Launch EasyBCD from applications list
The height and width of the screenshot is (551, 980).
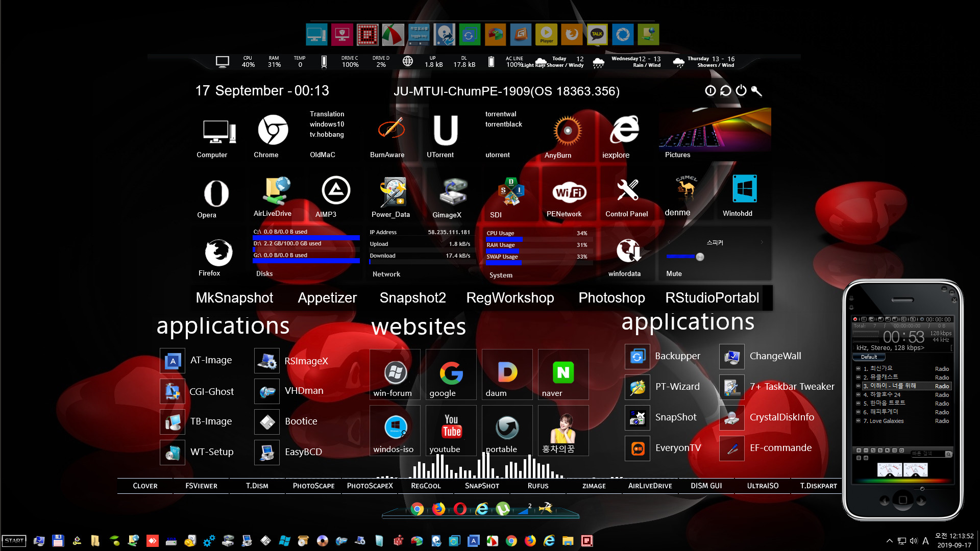[x=289, y=452]
